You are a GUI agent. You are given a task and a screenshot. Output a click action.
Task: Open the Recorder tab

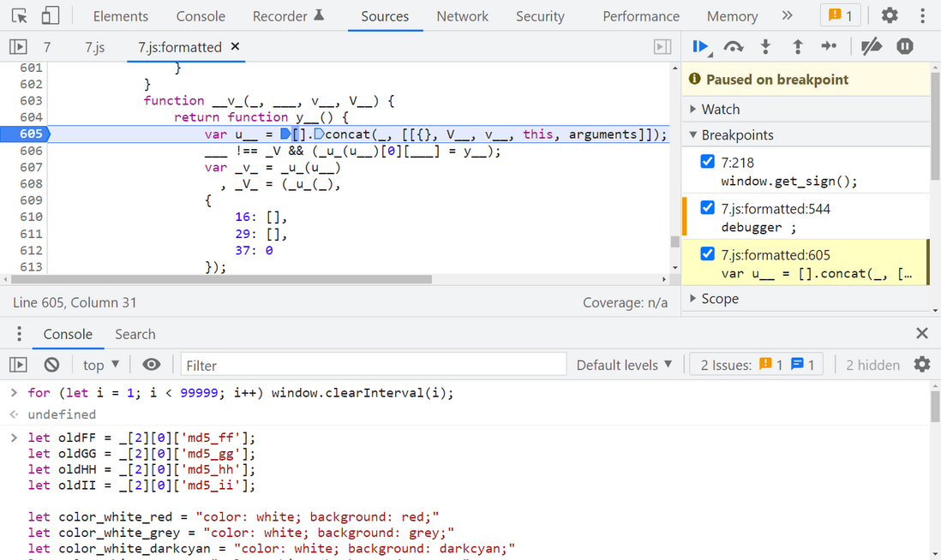tap(288, 16)
